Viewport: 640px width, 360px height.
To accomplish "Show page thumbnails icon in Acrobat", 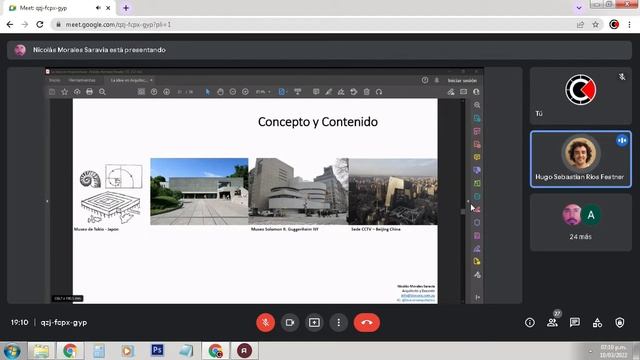I will click(141, 92).
